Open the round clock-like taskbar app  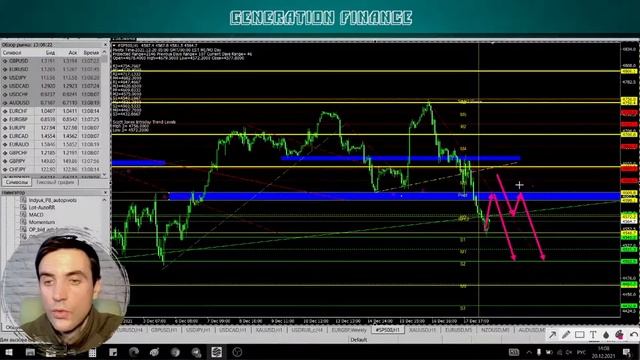[x=237, y=352]
